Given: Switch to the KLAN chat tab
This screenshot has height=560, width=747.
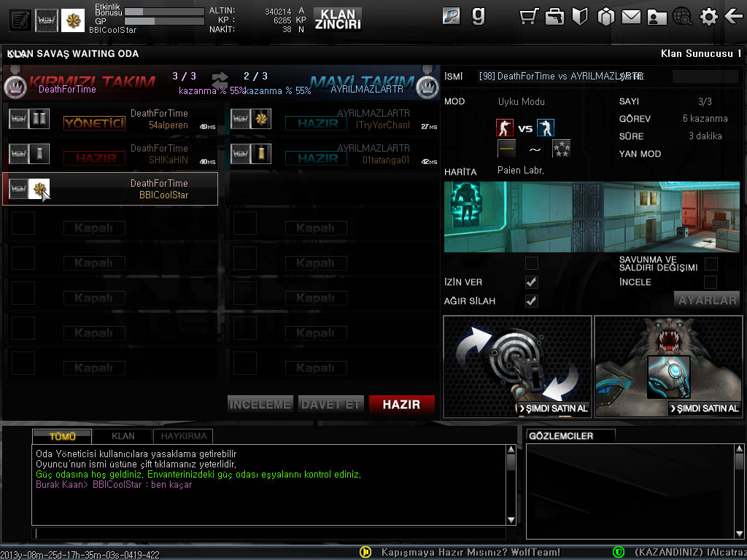Looking at the screenshot, I should [123, 437].
